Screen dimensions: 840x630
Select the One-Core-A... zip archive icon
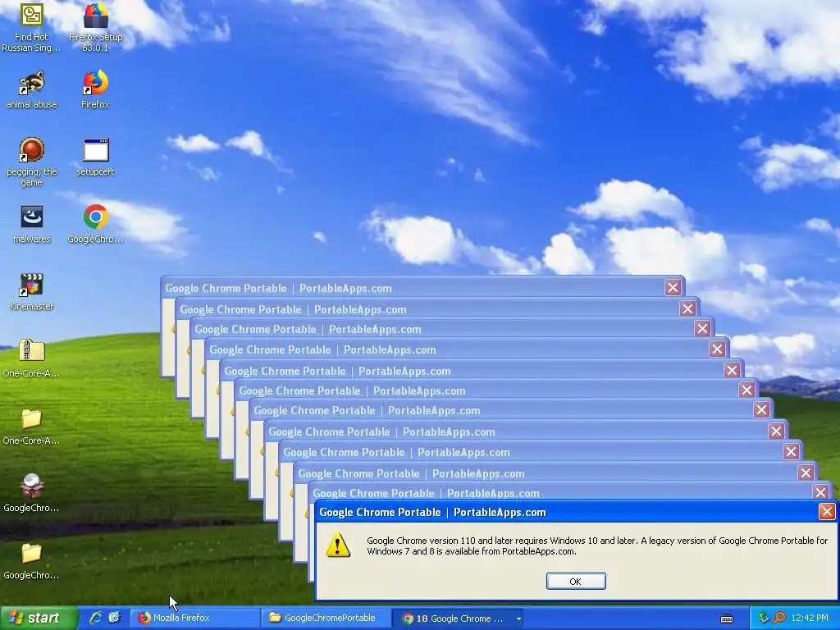31,359
